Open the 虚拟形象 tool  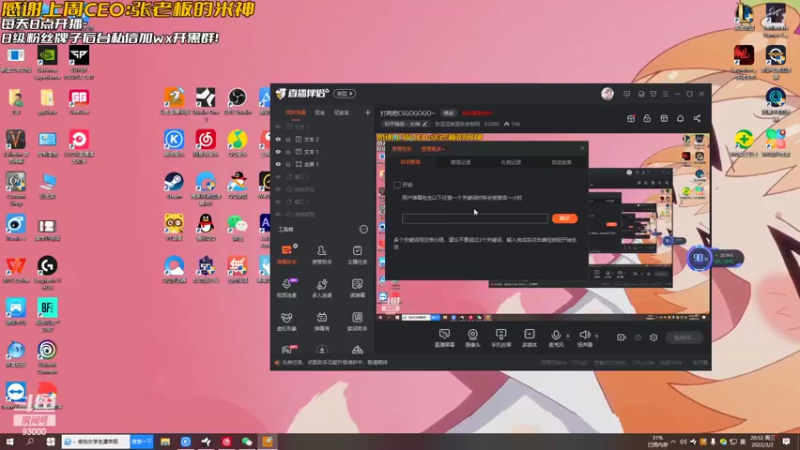tap(286, 321)
